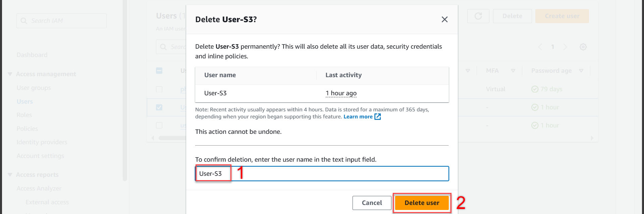Click the 'MFA' column header text
Screen dimensions: 644x214
pos(492,71)
